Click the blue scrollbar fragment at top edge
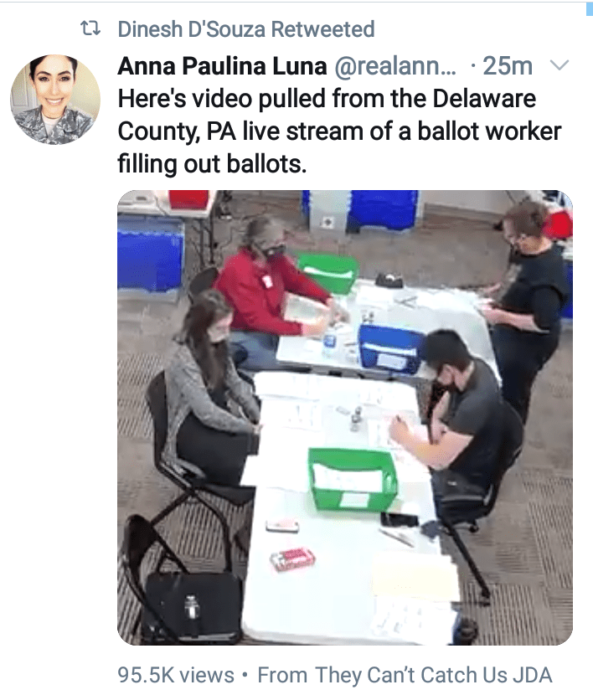593x700 pixels. (x=590, y=9)
